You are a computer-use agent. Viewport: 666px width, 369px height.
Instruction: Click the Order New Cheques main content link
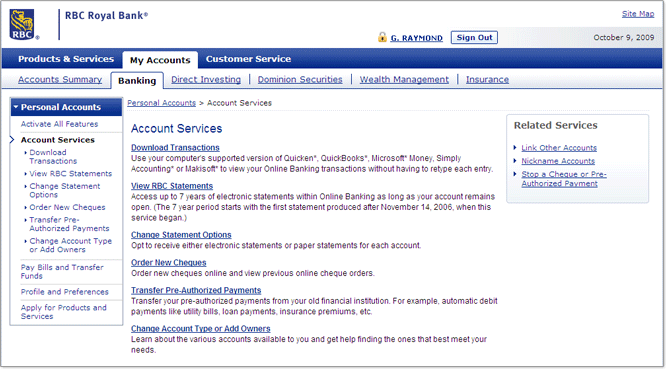coord(168,262)
